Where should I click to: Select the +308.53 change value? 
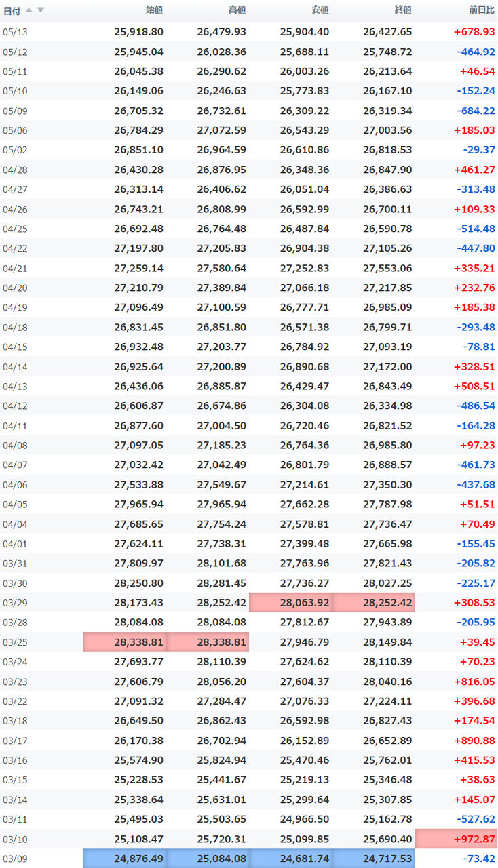coord(474,602)
